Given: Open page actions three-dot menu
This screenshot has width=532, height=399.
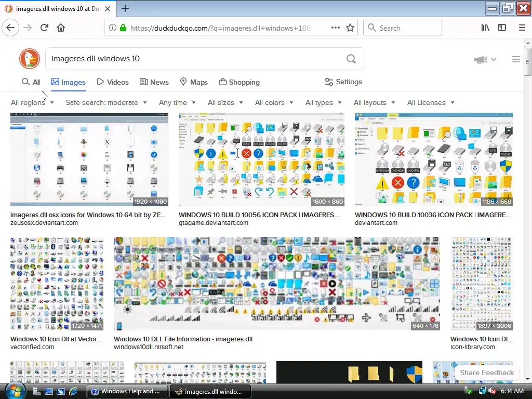Looking at the screenshot, I should click(x=336, y=28).
